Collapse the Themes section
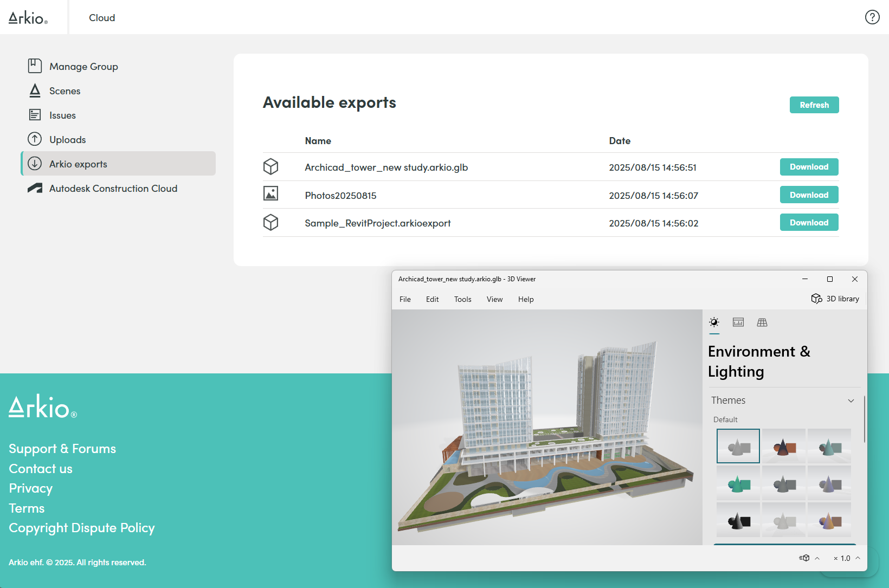This screenshot has width=889, height=588. click(x=851, y=400)
